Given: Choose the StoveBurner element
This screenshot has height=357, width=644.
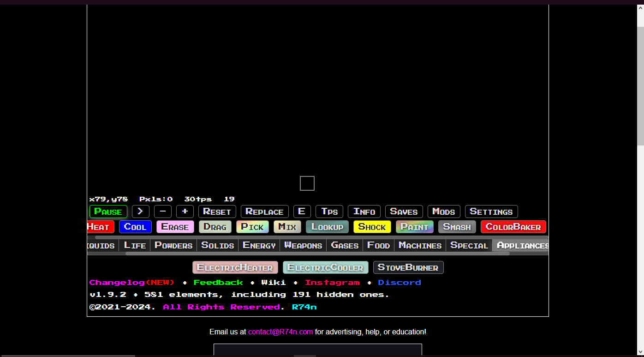Looking at the screenshot, I should pos(408,267).
